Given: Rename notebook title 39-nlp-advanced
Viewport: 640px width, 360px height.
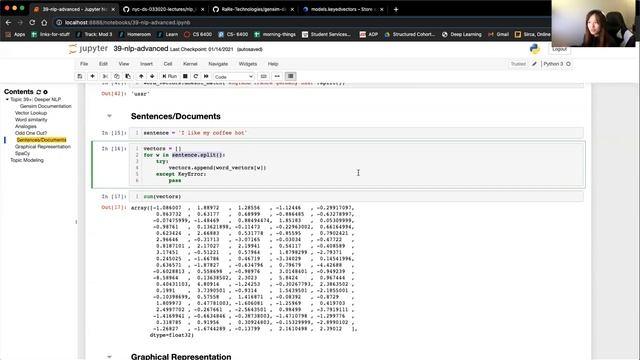Looking at the screenshot, I should click(140, 49).
